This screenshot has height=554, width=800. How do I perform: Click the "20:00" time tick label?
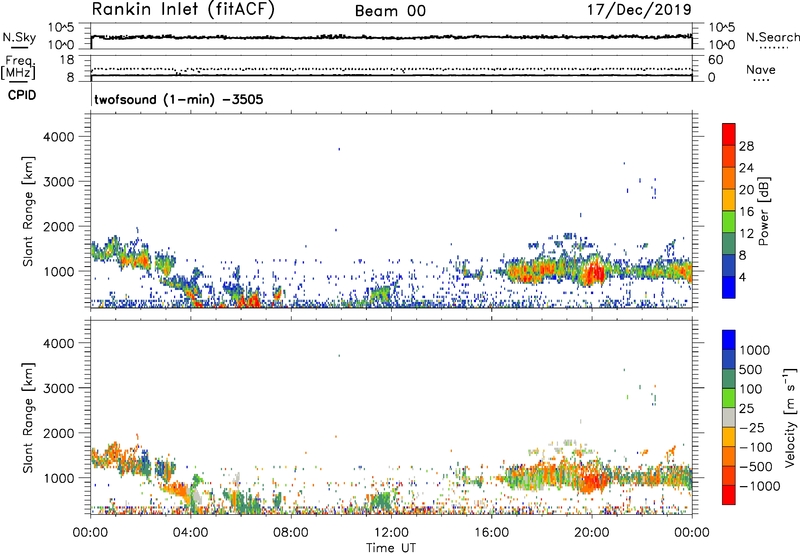point(591,533)
